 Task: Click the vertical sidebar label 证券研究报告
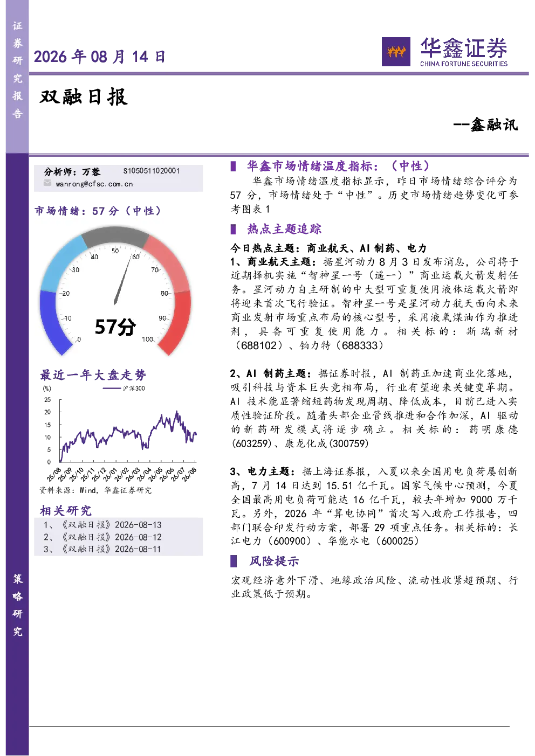[x=17, y=70]
